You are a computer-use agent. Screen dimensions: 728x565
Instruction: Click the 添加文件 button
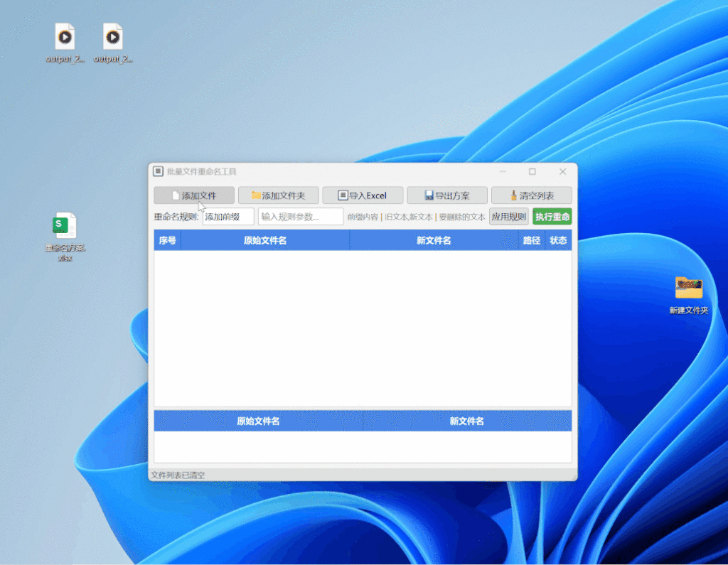click(194, 195)
